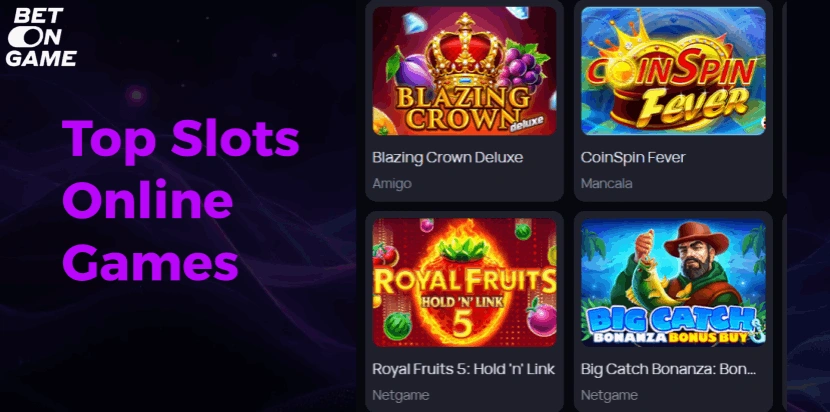This screenshot has width=830, height=412.
Task: Open Big Catch Bonanza Bonus Buy thumbnail
Action: pyautogui.click(x=673, y=282)
